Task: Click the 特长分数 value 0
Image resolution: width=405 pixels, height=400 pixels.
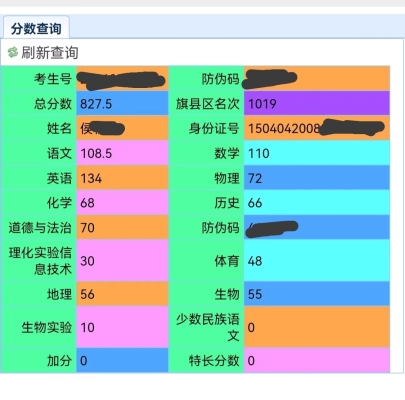Action: point(251,360)
